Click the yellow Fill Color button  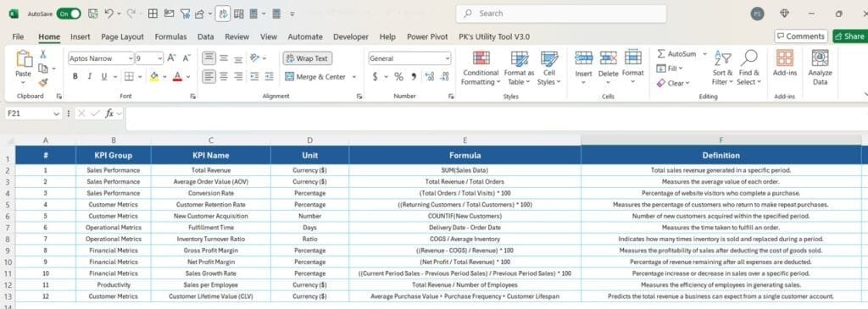click(154, 77)
